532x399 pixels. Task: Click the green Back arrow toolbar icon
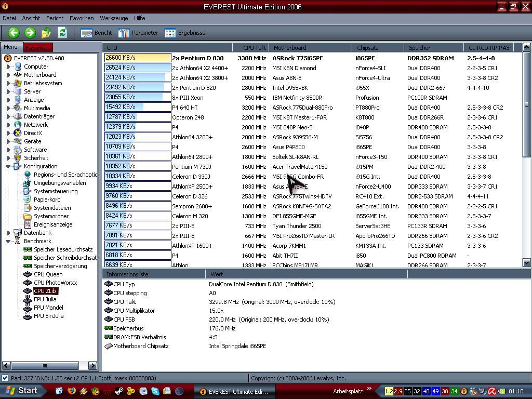[x=14, y=33]
